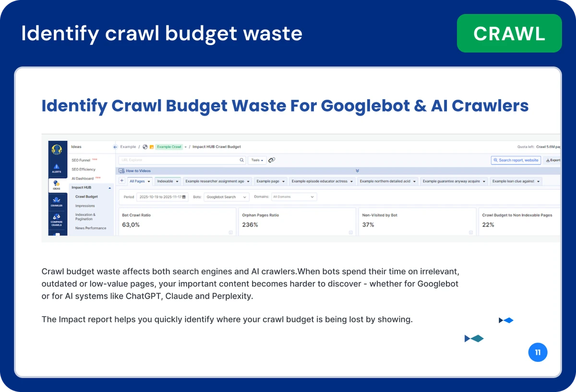
Task: Click the Period date range field
Action: click(x=162, y=197)
